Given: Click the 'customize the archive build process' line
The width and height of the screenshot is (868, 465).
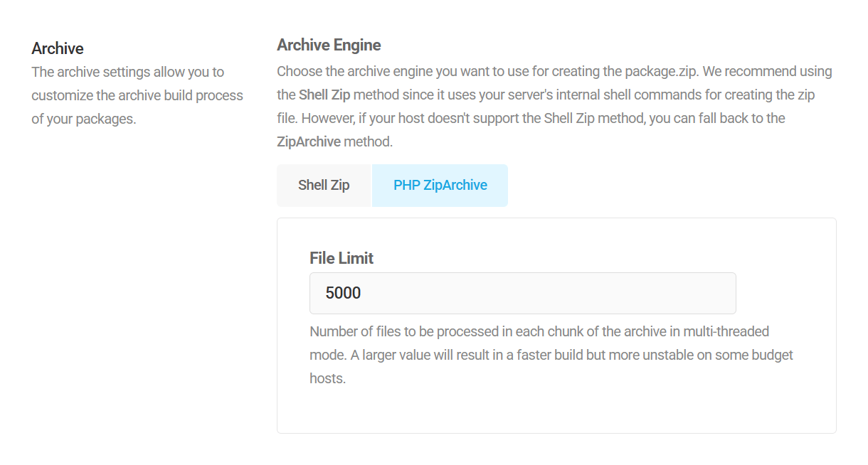Looking at the screenshot, I should [x=137, y=95].
